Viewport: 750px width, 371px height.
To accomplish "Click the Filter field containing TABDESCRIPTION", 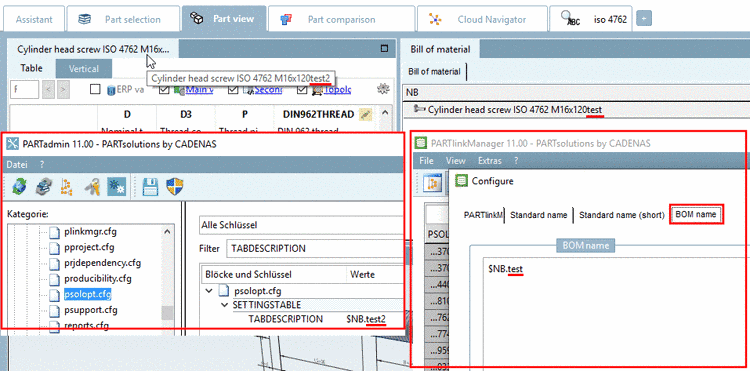I will point(316,249).
